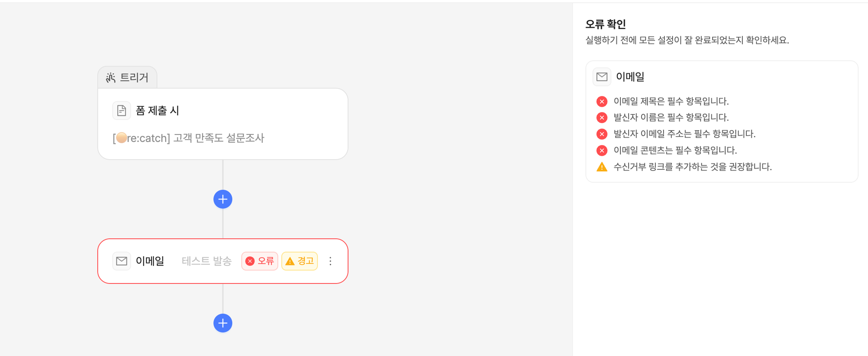This screenshot has width=868, height=356.
Task: Click the red error icon for email subject
Action: 602,102
